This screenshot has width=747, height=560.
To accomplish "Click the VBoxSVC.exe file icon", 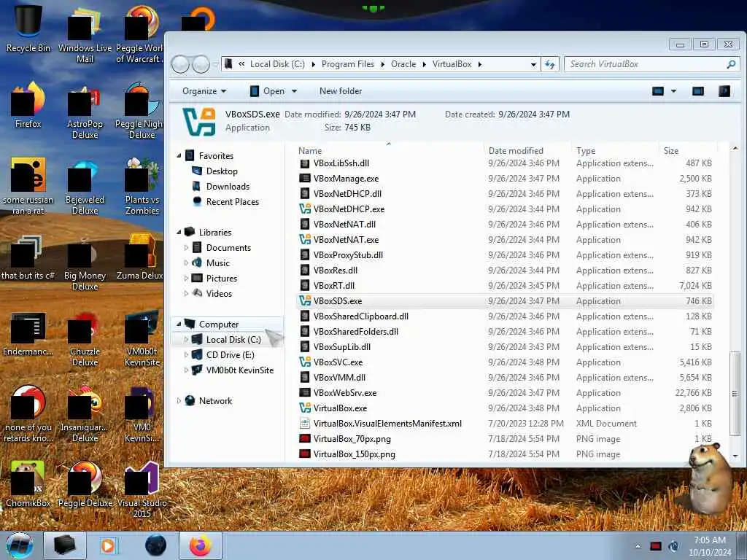I will click(x=305, y=362).
